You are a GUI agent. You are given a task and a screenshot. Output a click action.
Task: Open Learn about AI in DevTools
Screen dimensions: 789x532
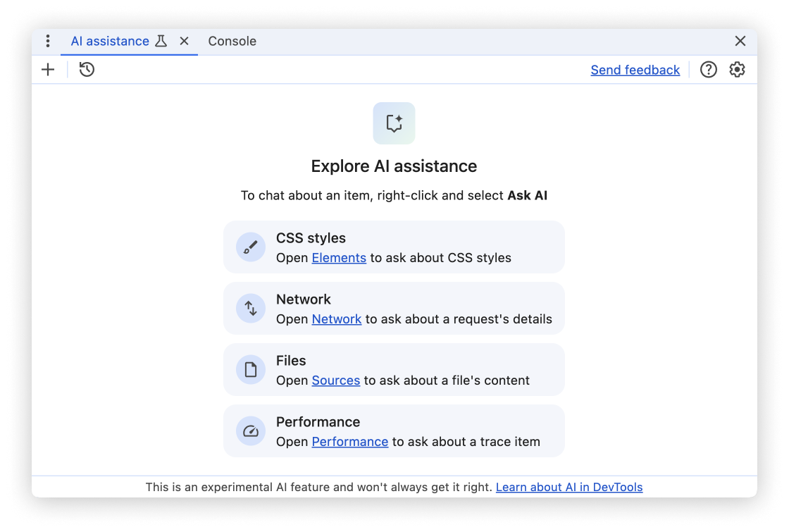[x=569, y=487]
